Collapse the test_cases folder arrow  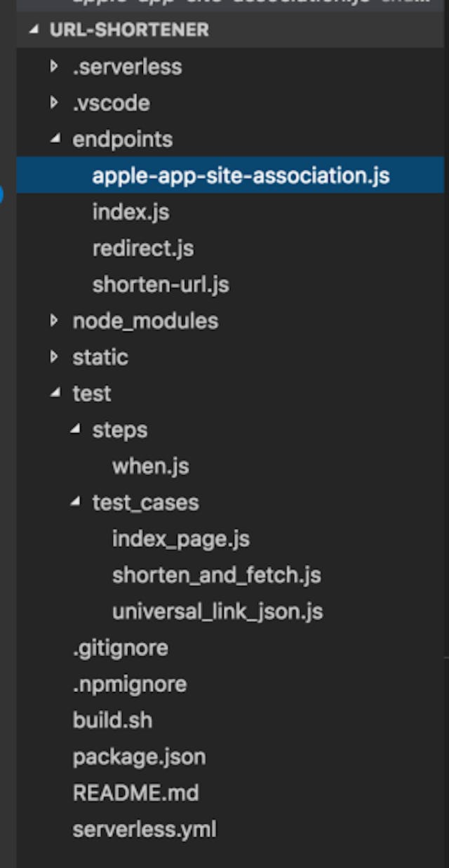[x=76, y=502]
